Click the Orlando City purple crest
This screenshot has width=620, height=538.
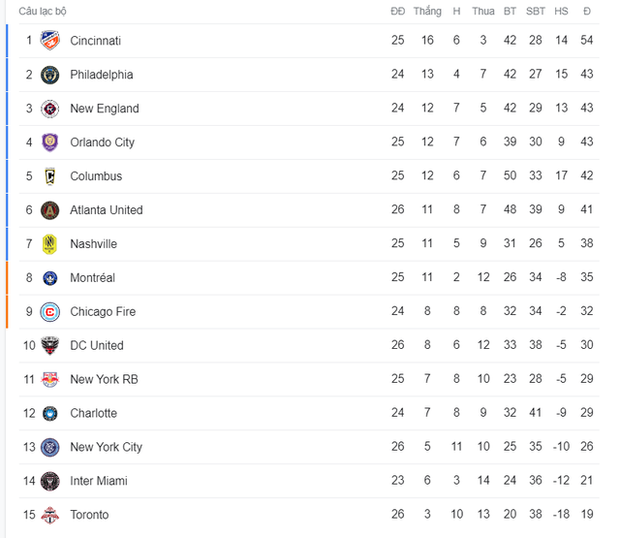(50, 143)
